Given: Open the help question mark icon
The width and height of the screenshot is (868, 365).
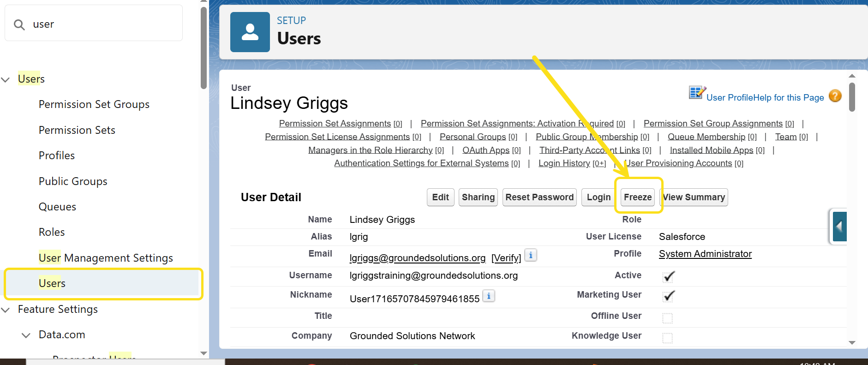Looking at the screenshot, I should pyautogui.click(x=835, y=96).
